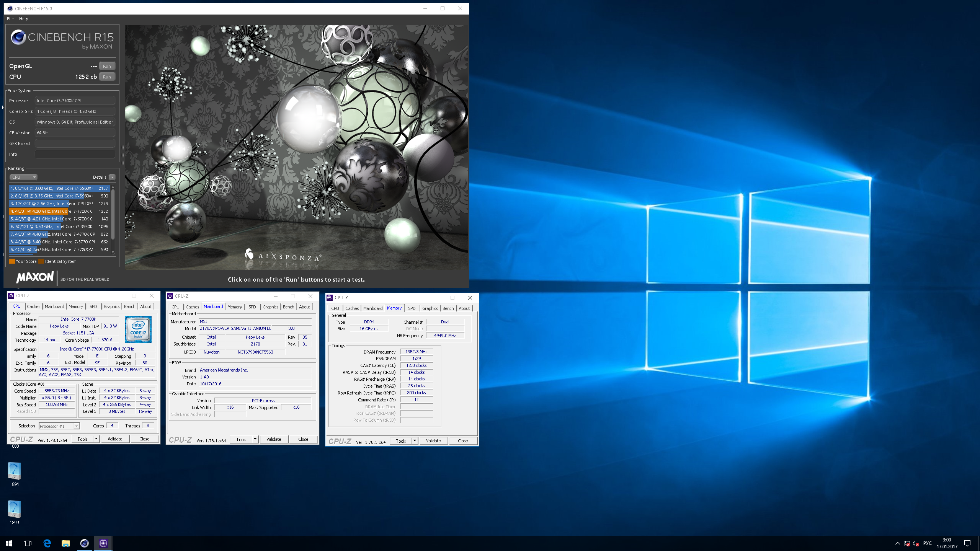The width and height of the screenshot is (980, 551).
Task: Expand ranking Details arrow
Action: click(x=112, y=177)
